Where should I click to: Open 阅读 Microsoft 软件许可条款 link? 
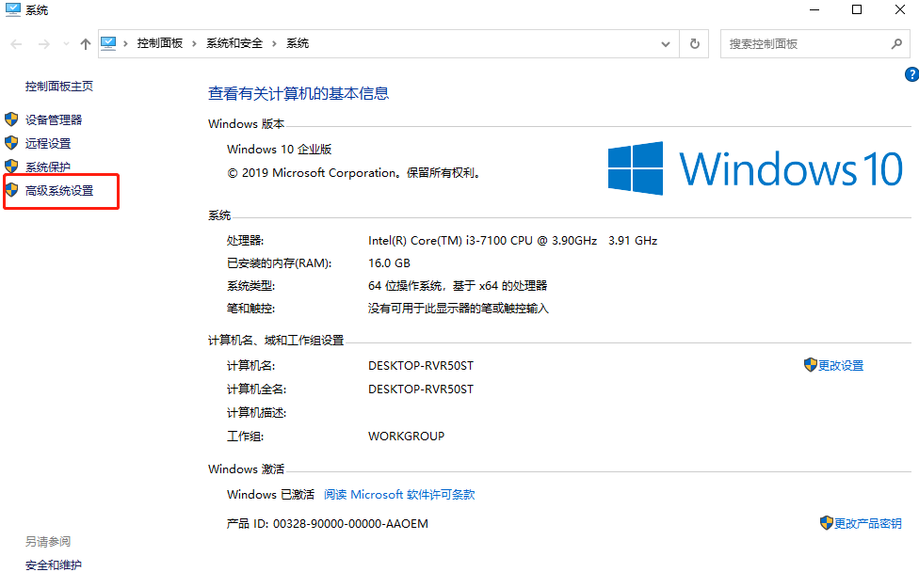(399, 494)
